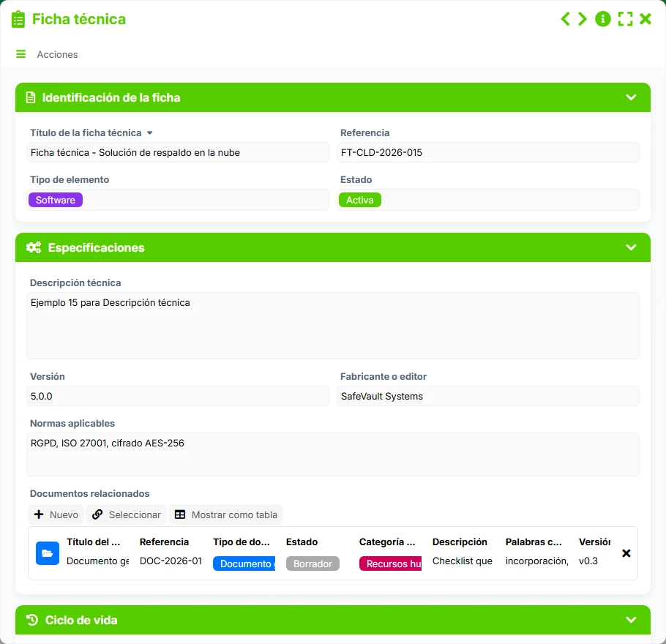Select the Activa status tag
Viewport: 666px width, 644px height.
coord(360,200)
